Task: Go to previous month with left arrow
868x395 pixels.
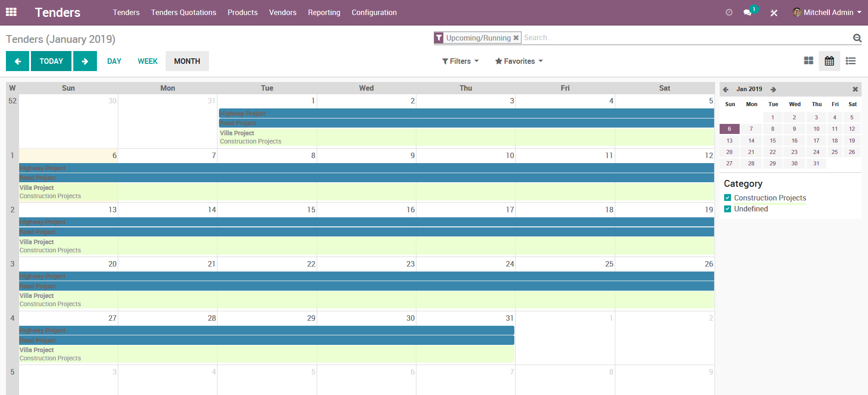Action: coord(17,61)
